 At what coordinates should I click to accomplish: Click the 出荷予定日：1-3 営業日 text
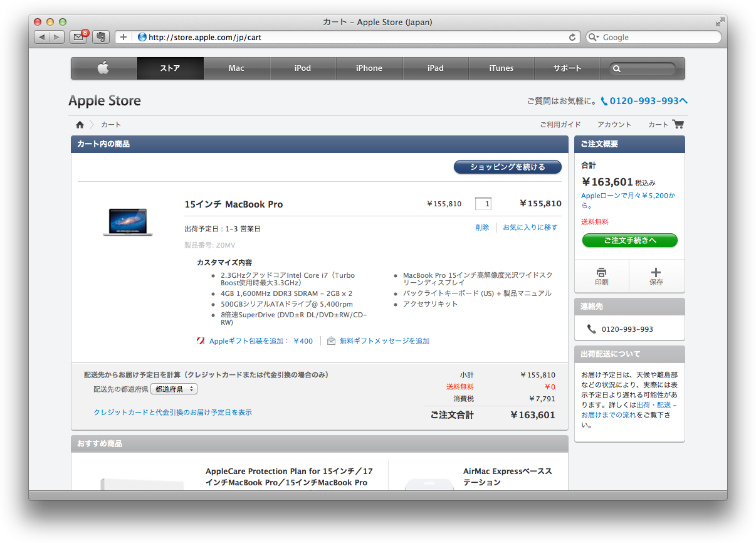(223, 229)
